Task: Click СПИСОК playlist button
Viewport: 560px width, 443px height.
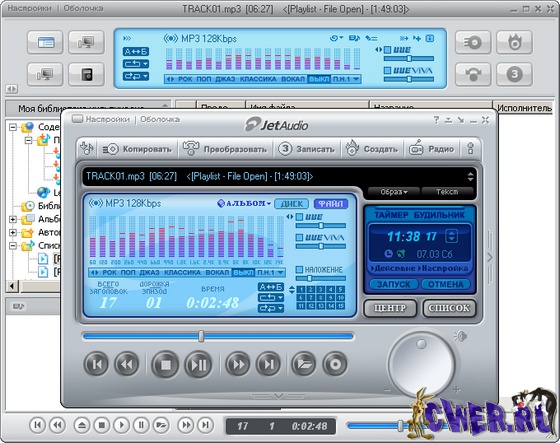Action: (x=449, y=308)
